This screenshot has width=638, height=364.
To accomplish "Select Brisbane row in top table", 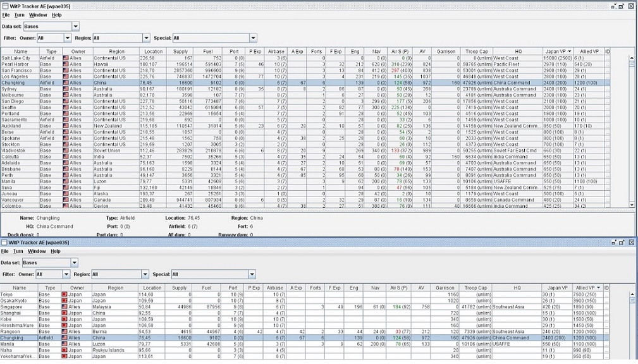I will tap(305, 169).
